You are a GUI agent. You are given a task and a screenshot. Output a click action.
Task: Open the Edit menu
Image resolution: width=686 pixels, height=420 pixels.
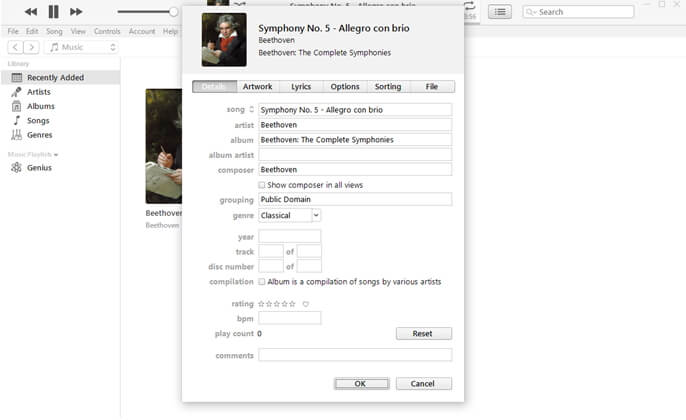click(32, 32)
